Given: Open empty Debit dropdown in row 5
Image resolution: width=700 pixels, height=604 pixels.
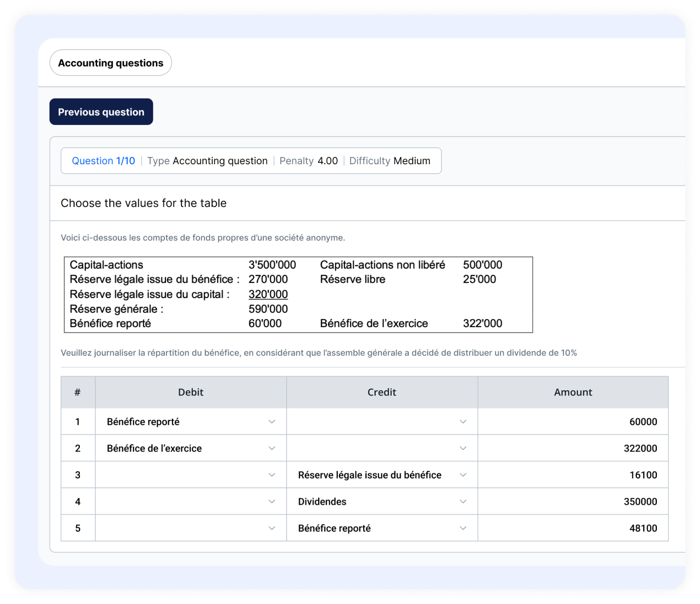Looking at the screenshot, I should [x=191, y=528].
